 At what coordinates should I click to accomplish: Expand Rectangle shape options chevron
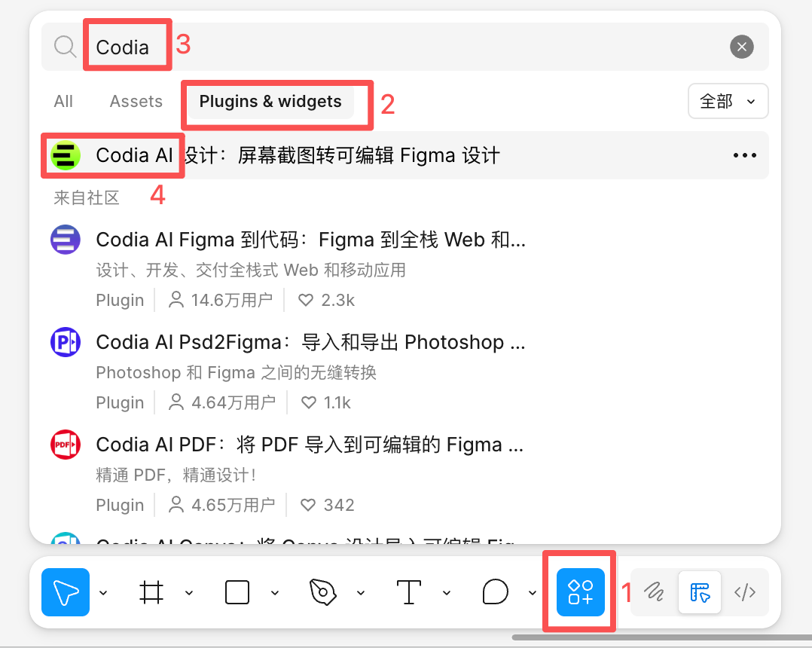click(x=275, y=592)
